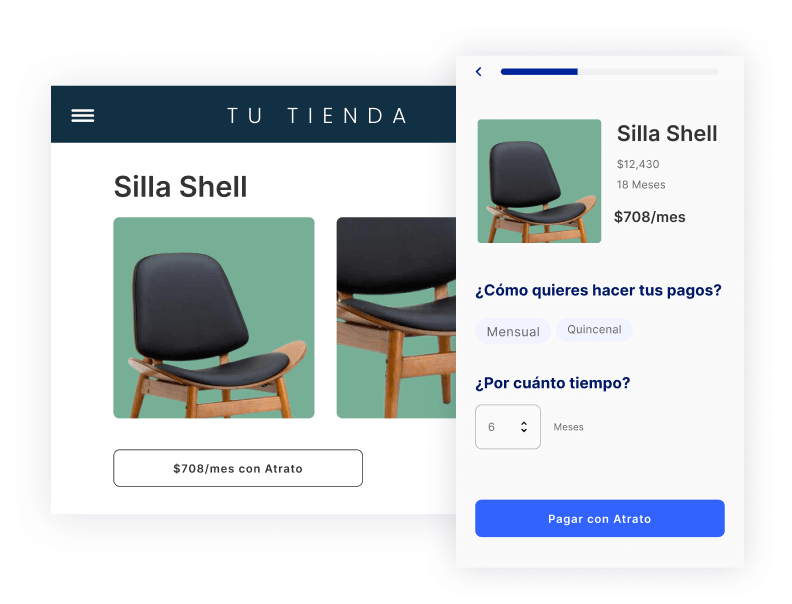Open the second close-up chair image

click(396, 318)
